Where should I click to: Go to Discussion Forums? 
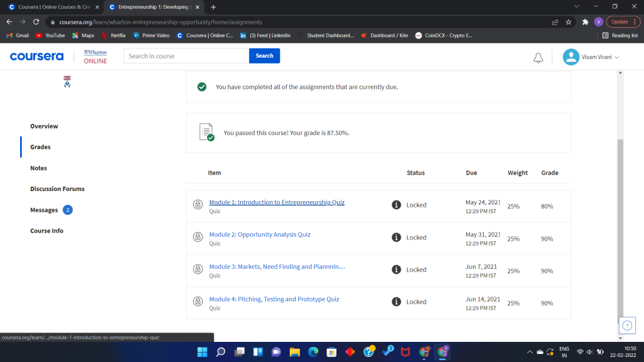click(57, 189)
